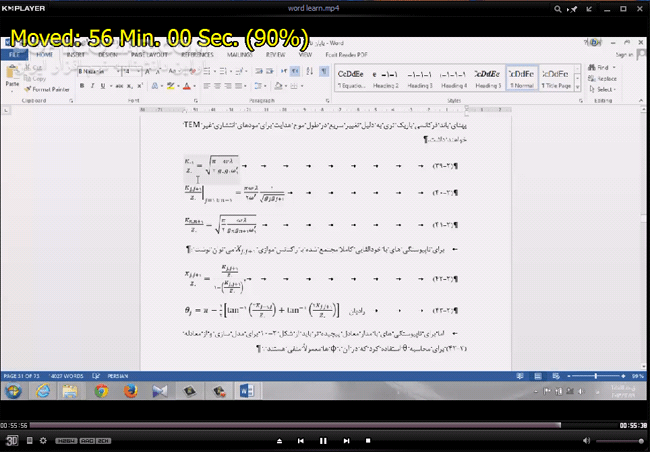Skip to the next track
The width and height of the screenshot is (650, 452).
coord(345,440)
